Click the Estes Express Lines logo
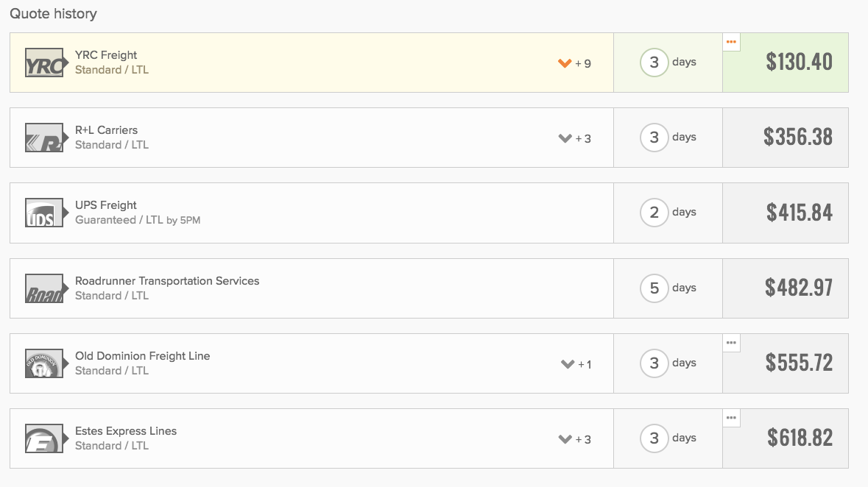Image resolution: width=868 pixels, height=487 pixels. click(x=46, y=438)
